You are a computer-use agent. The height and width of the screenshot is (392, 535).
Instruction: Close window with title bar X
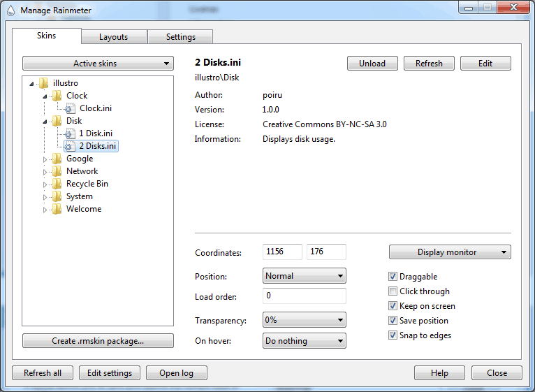coord(513,8)
